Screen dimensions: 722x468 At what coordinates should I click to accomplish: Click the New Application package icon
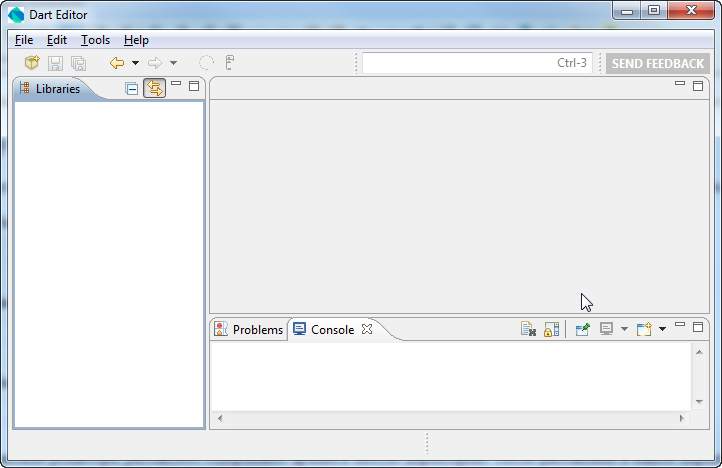[32, 63]
